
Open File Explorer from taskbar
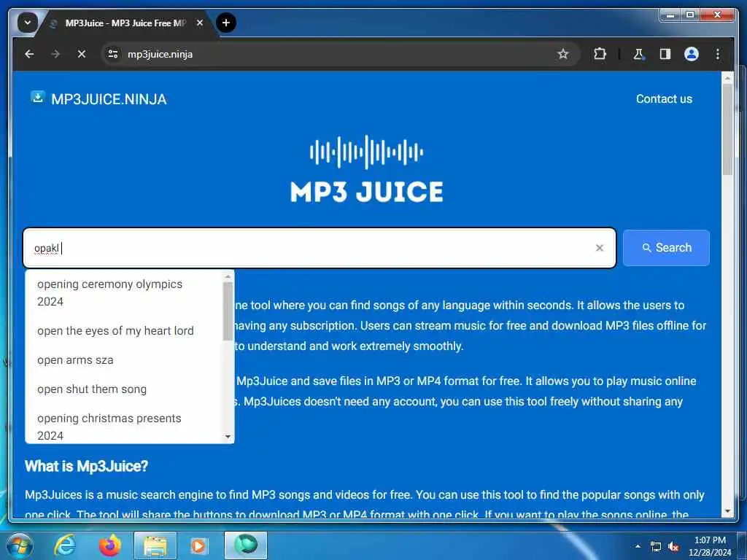(155, 545)
